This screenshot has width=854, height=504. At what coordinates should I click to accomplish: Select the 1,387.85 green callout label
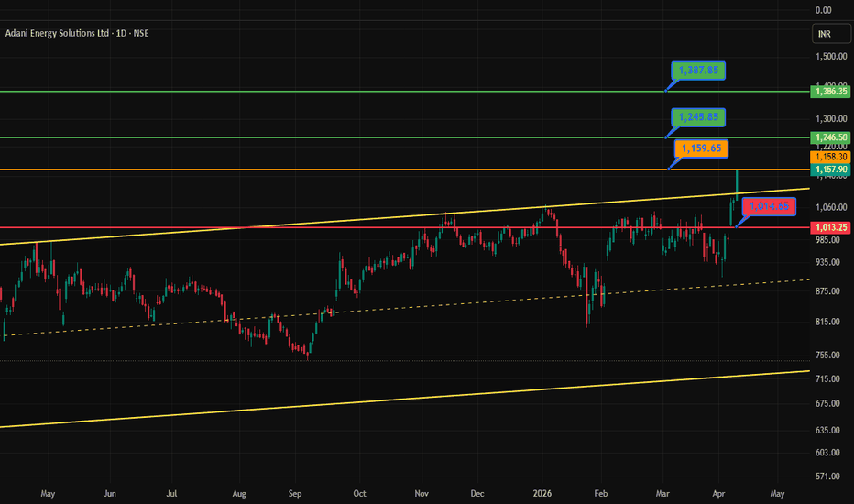pos(698,71)
